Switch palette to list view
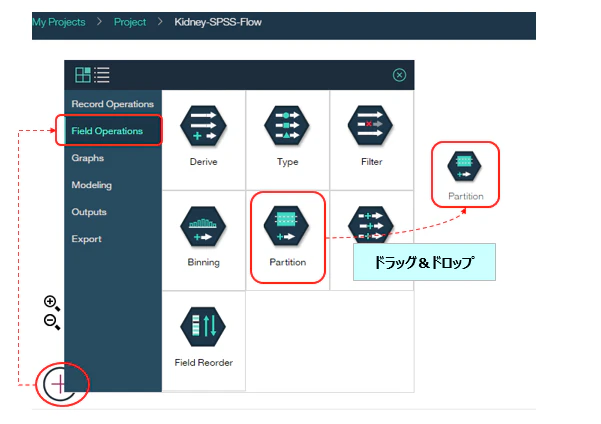 [x=102, y=75]
